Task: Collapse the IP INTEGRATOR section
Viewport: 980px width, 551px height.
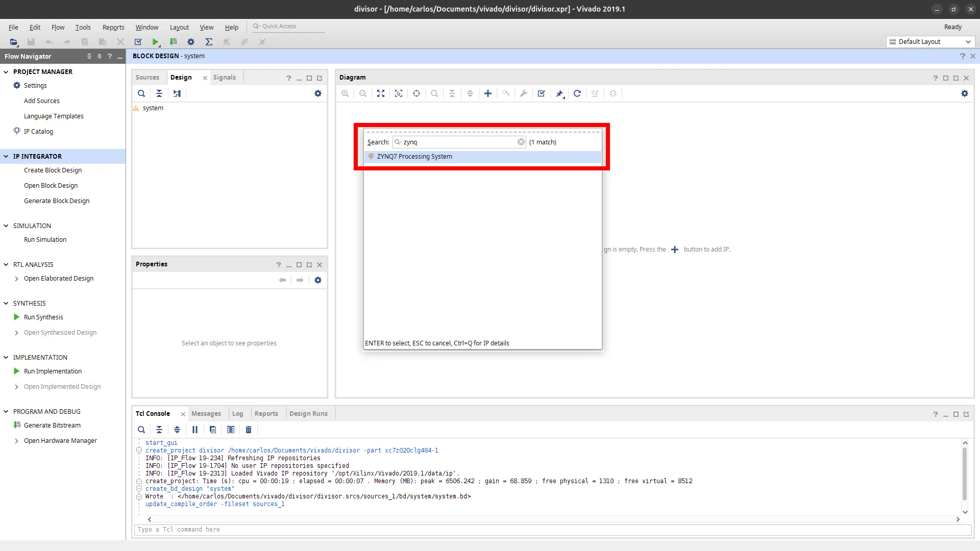Action: click(6, 157)
